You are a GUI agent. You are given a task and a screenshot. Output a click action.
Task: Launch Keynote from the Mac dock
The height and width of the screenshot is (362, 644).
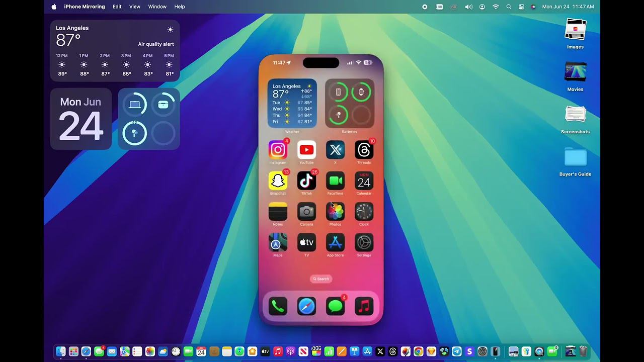(354, 351)
